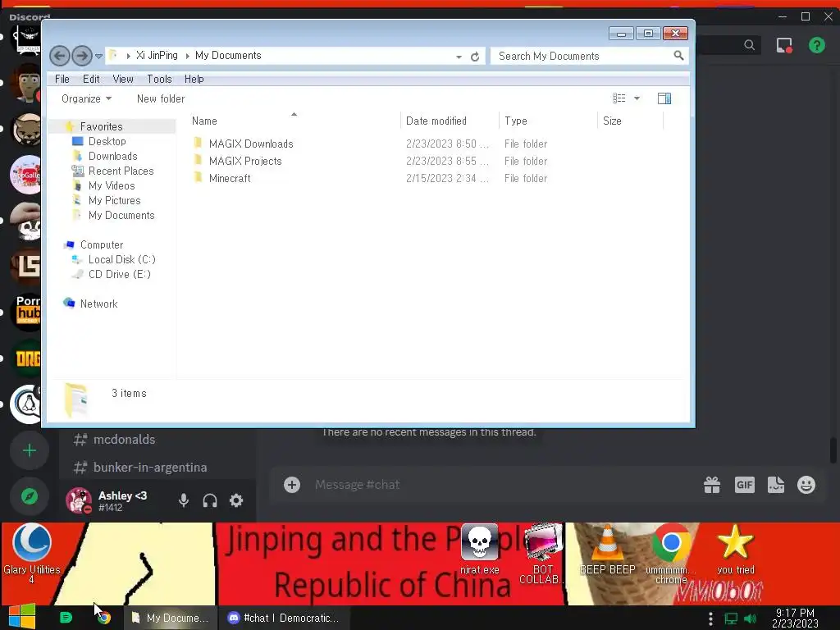Screen dimensions: 840x630
Task: Click the Discord search magnifier icon
Action: [x=750, y=45]
